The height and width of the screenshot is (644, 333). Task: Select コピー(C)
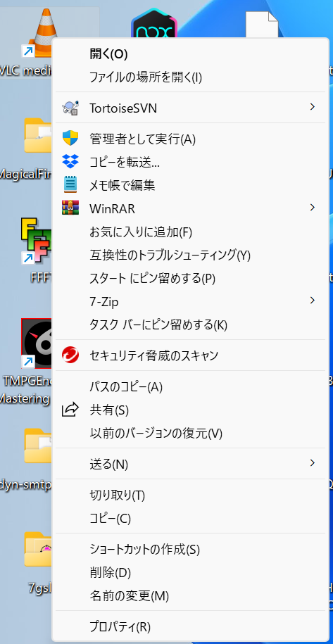192,519
